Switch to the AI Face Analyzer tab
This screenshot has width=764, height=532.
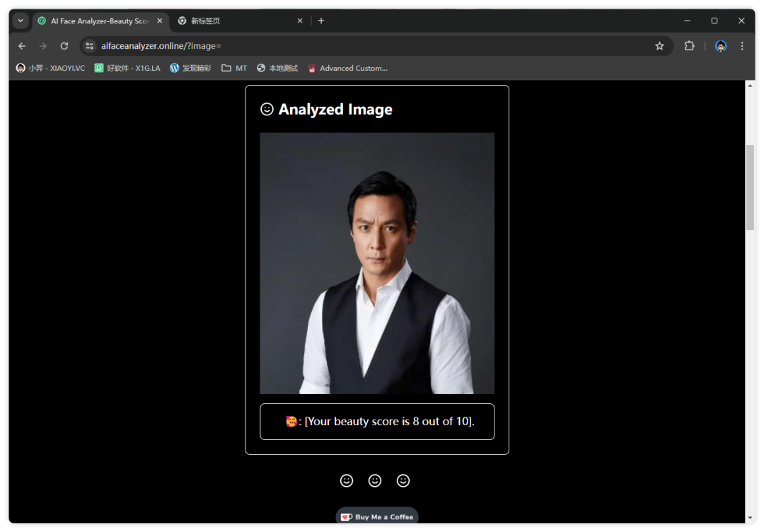100,21
